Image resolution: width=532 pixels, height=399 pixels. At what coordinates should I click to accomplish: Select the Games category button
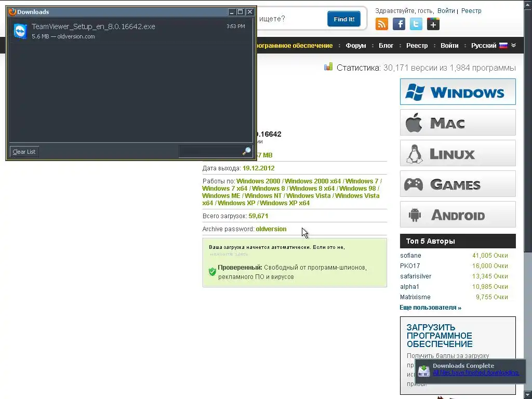pos(458,184)
